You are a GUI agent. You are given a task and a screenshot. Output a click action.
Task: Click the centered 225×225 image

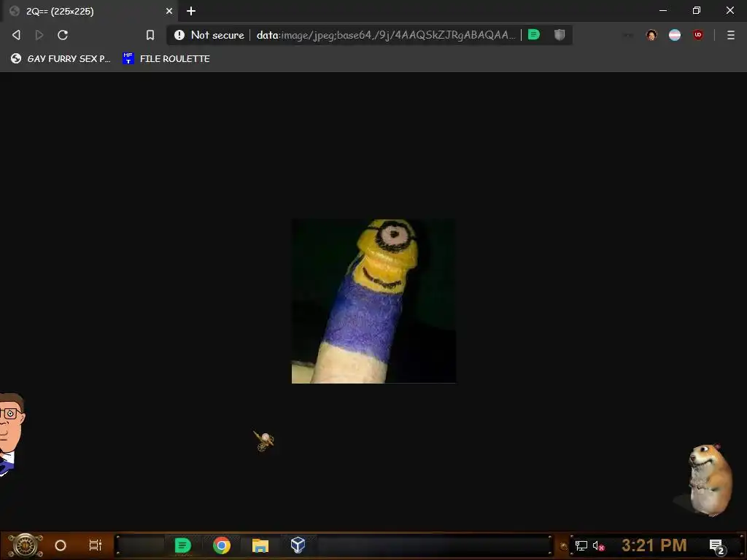(x=373, y=301)
